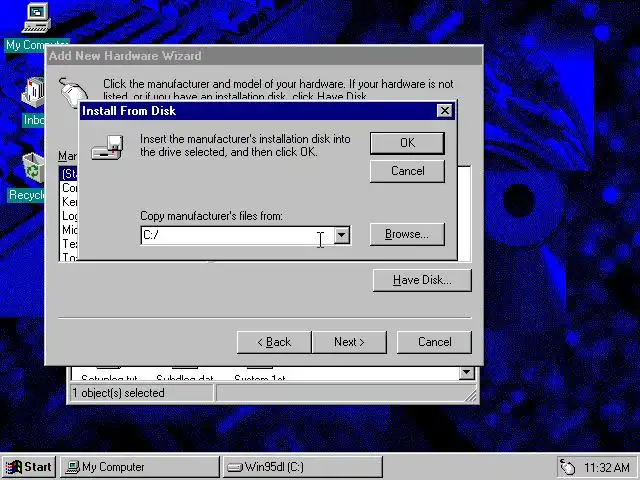Select the Mic... manufacturer entry
The width and height of the screenshot is (640, 480).
[69, 229]
